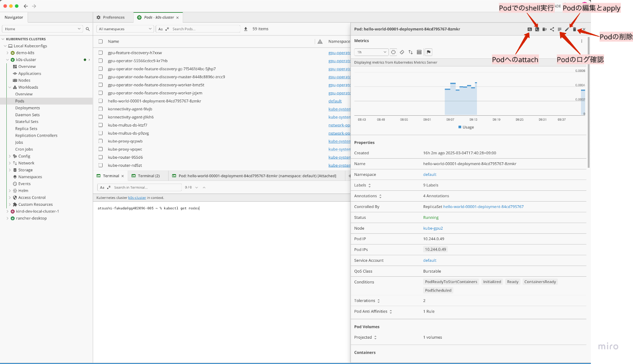
Task: Click k0s-cluster link in terminal context bar
Action: (137, 198)
